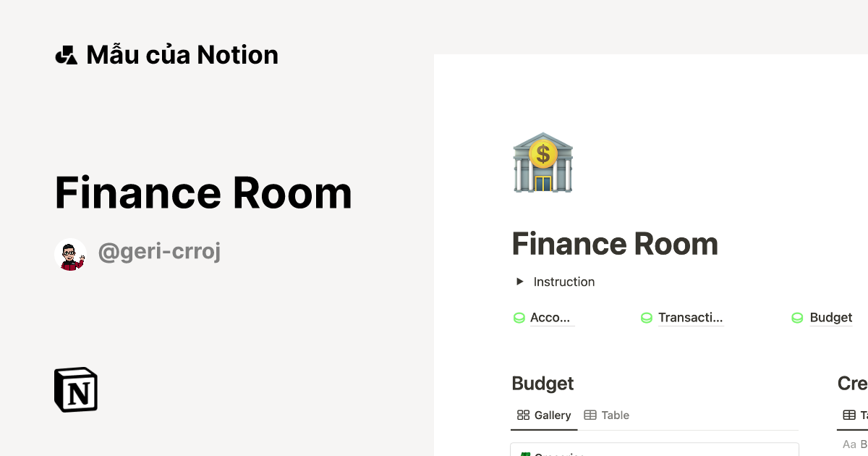Click the Notion N logo at bottom left
868x456 pixels.
75,389
